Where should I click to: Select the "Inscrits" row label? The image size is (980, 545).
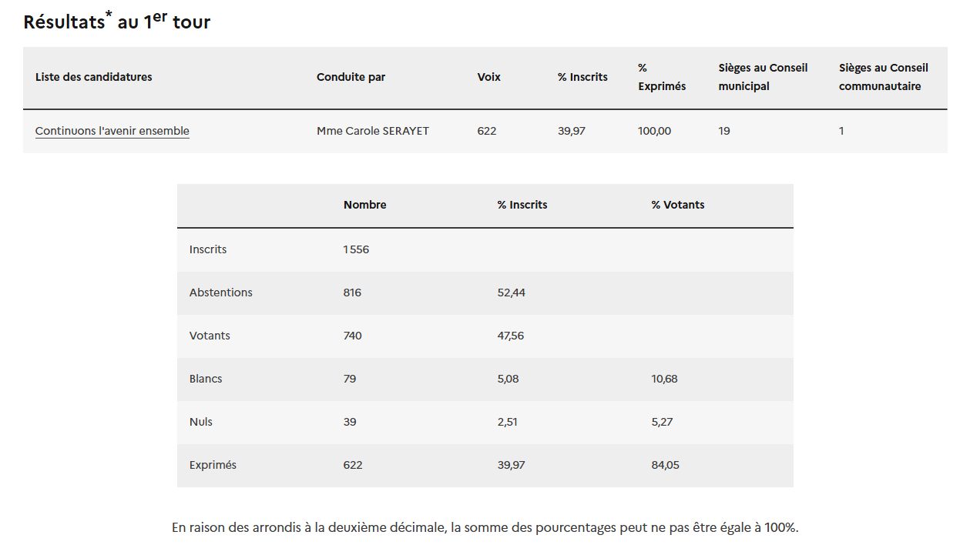pyautogui.click(x=208, y=249)
